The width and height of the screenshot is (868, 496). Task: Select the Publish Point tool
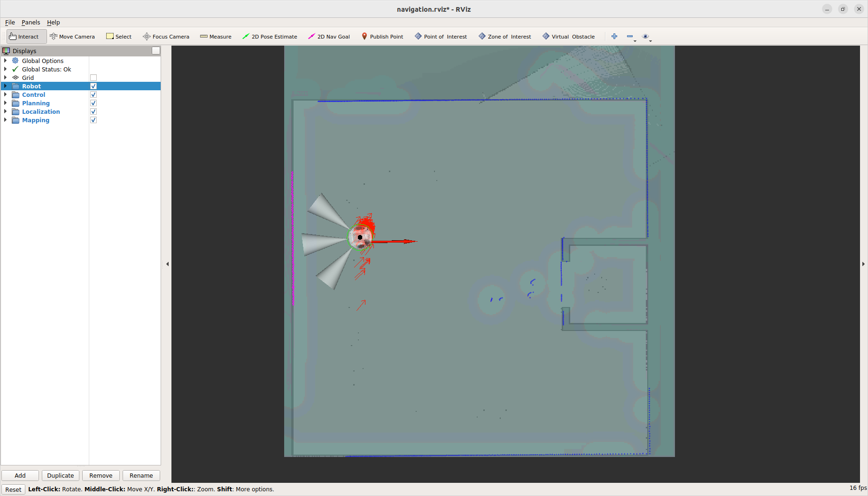click(x=383, y=36)
